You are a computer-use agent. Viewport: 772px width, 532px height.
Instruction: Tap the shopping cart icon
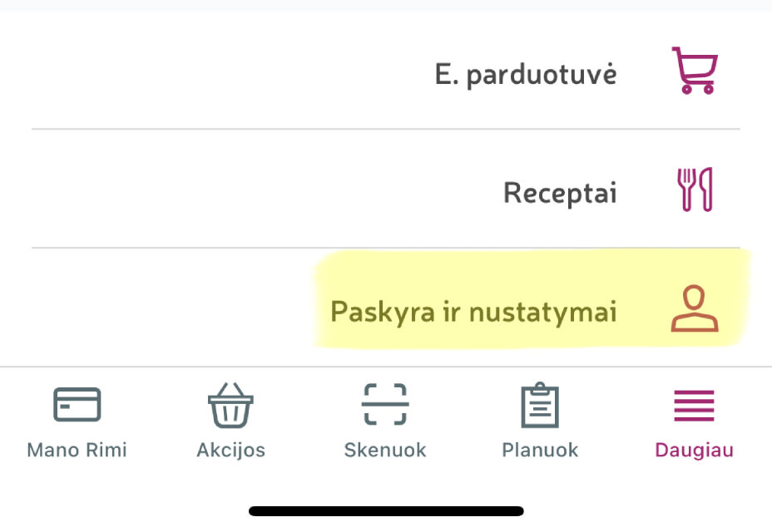coord(694,71)
